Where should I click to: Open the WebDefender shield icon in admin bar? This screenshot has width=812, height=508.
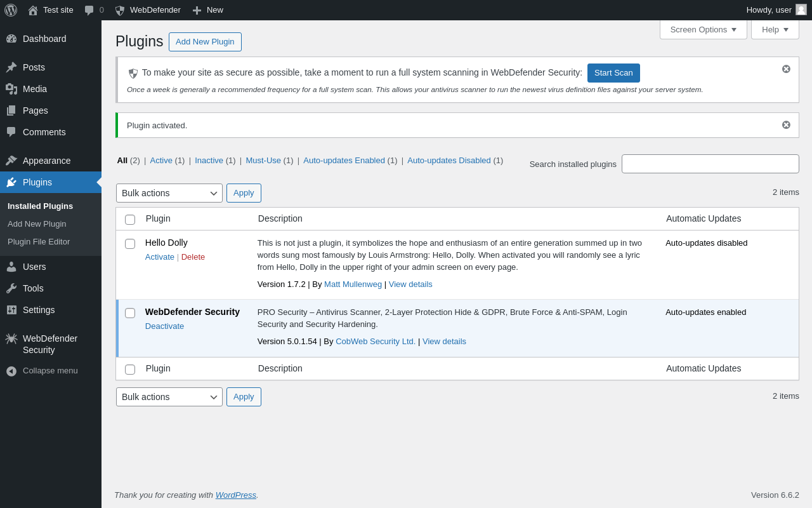pos(119,10)
